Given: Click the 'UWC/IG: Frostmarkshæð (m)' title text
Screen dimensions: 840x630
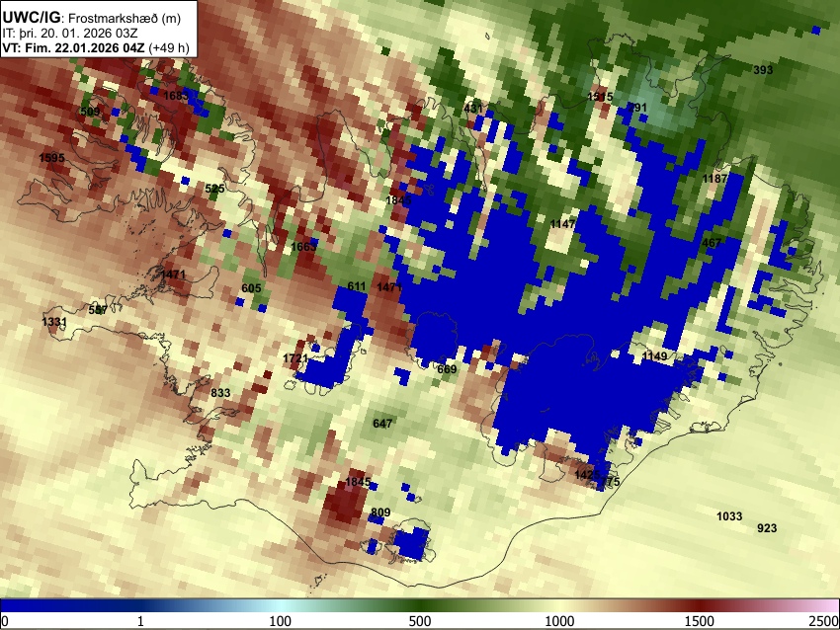Looking at the screenshot, I should pyautogui.click(x=92, y=18).
